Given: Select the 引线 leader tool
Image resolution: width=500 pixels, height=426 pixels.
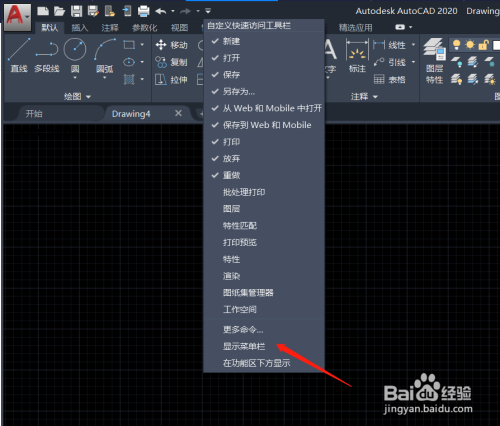Looking at the screenshot, I should pyautogui.click(x=389, y=62).
